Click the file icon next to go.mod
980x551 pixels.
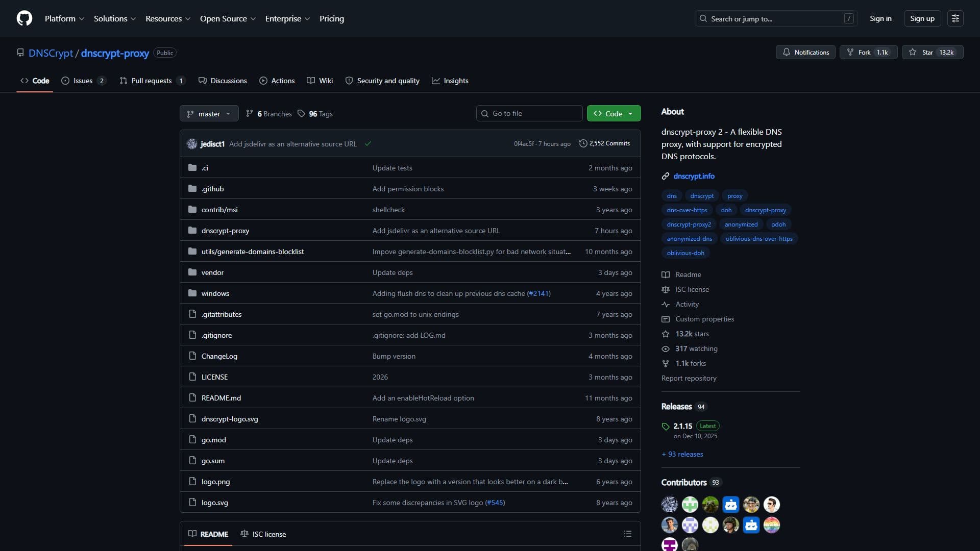coord(192,439)
